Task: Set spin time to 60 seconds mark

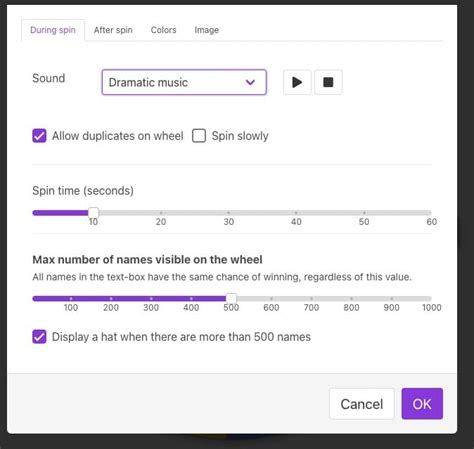Action: point(431,213)
